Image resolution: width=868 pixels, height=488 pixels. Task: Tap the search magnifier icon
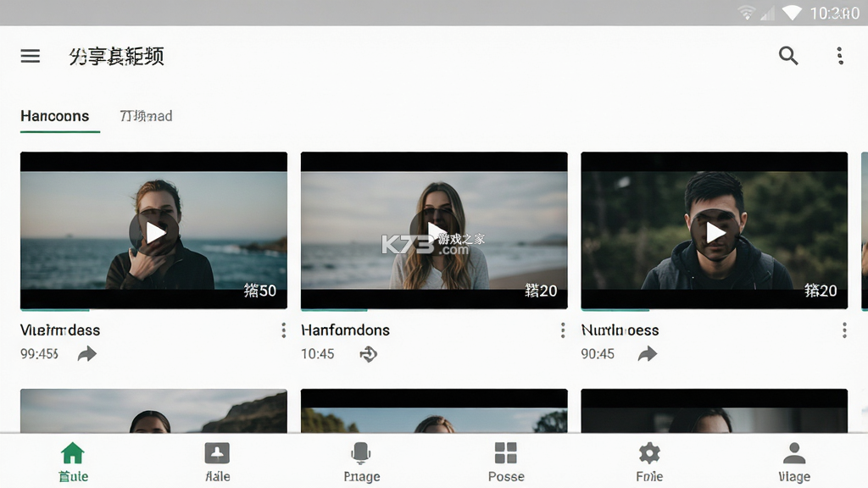[x=788, y=55]
